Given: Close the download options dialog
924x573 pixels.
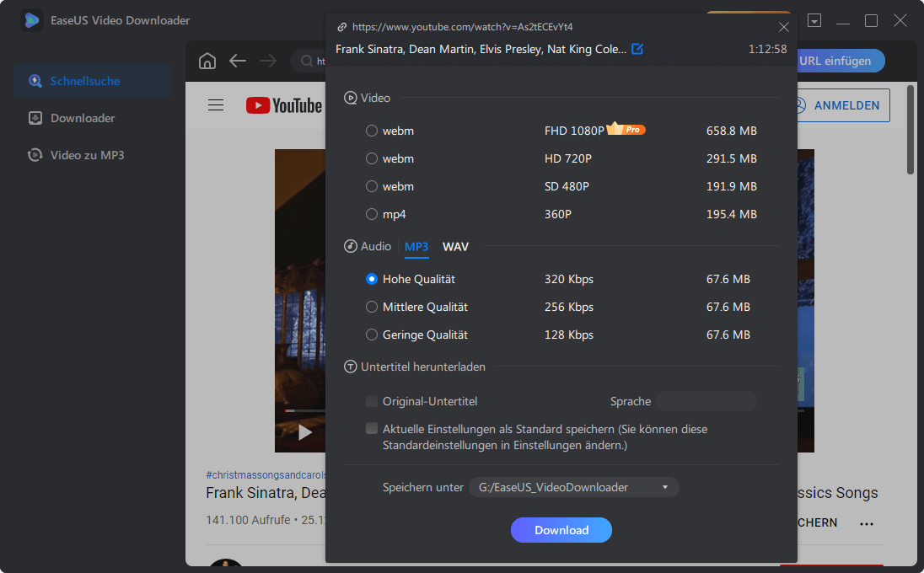Looking at the screenshot, I should [x=784, y=27].
